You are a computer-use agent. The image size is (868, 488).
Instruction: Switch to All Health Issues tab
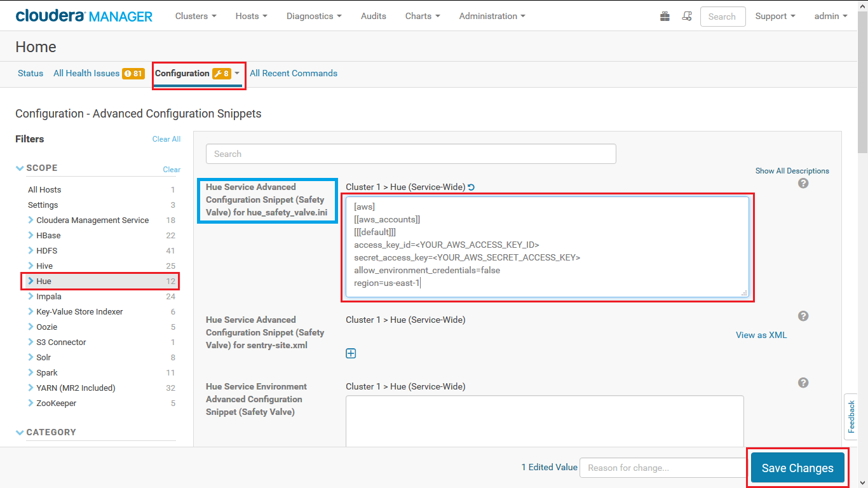click(86, 74)
